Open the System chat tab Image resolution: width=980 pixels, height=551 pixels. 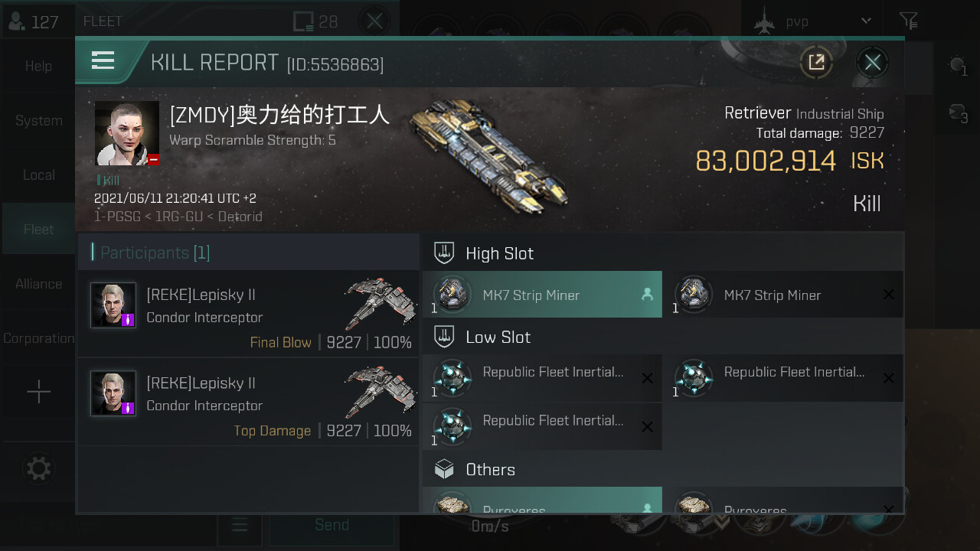pyautogui.click(x=38, y=121)
